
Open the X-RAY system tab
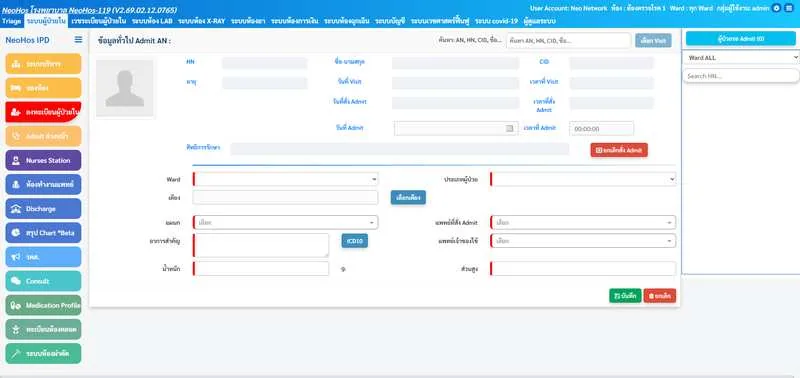[202, 21]
